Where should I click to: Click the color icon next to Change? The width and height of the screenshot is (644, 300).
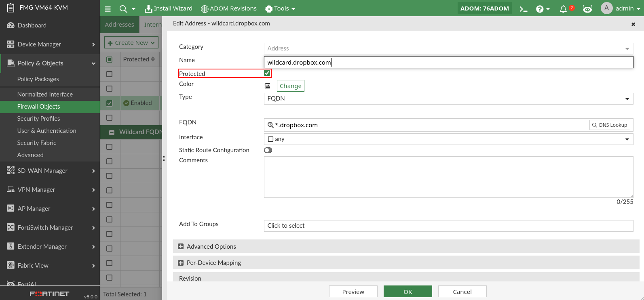[x=267, y=86]
